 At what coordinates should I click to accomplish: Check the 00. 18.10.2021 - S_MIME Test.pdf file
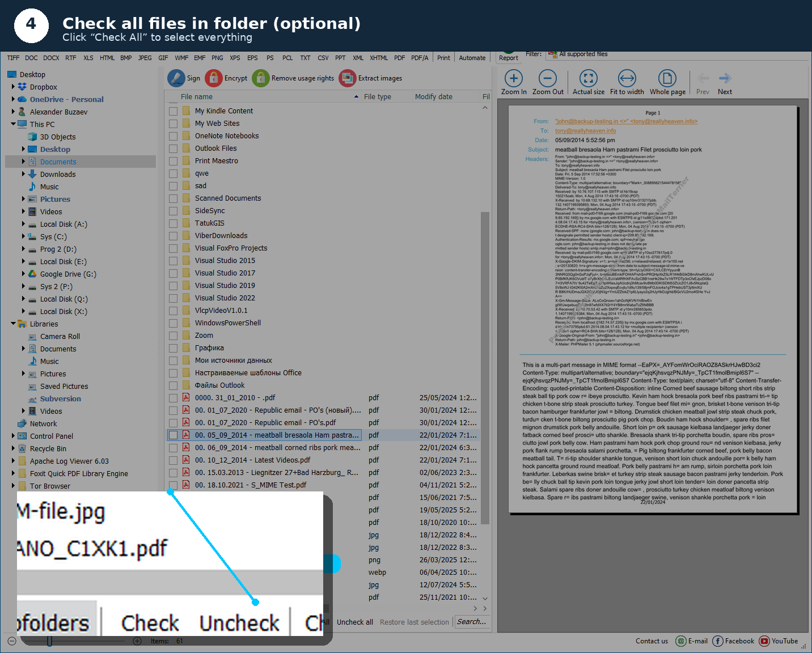(174, 485)
